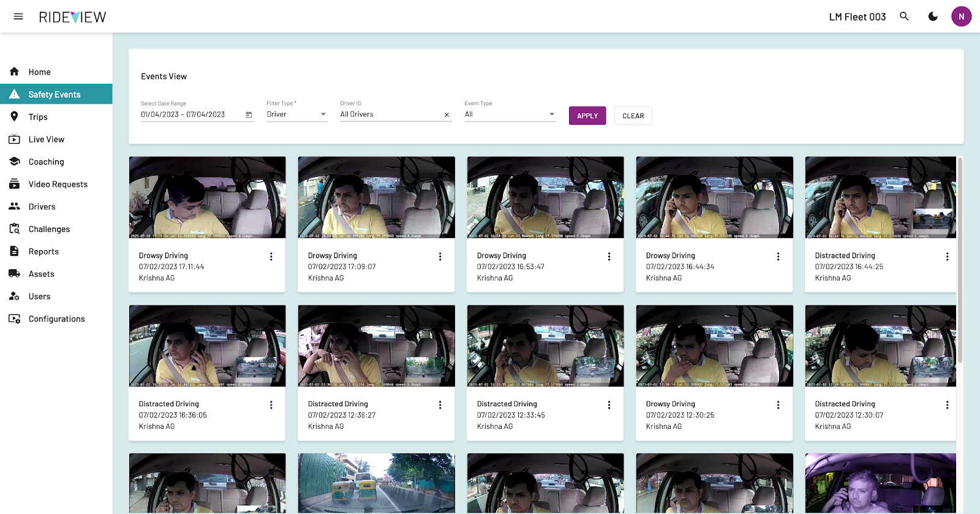Open the purple night-time driver thumbnail
Image resolution: width=980 pixels, height=514 pixels.
point(881,483)
